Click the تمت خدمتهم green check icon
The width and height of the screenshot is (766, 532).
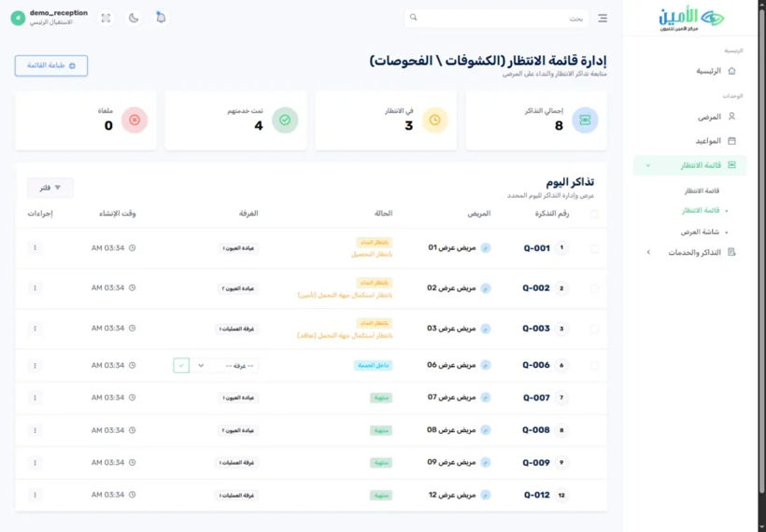[285, 120]
